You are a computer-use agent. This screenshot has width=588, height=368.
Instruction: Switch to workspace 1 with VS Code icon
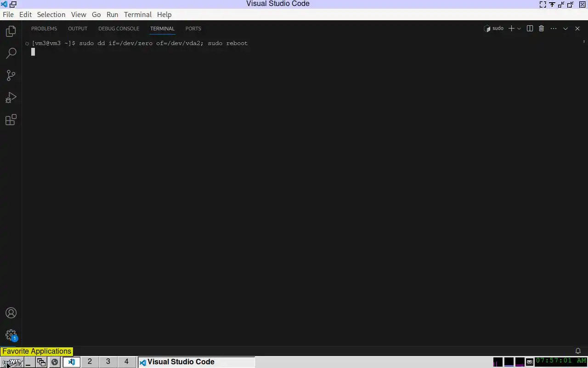tap(71, 362)
